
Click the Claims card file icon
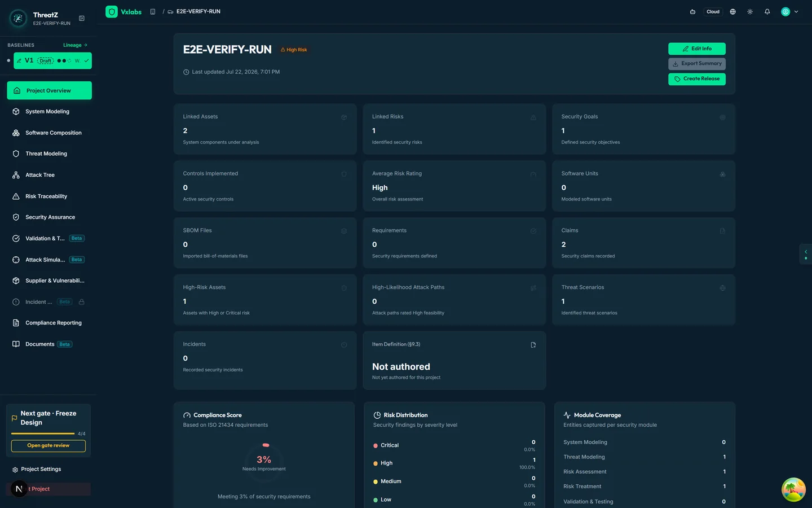(x=722, y=231)
